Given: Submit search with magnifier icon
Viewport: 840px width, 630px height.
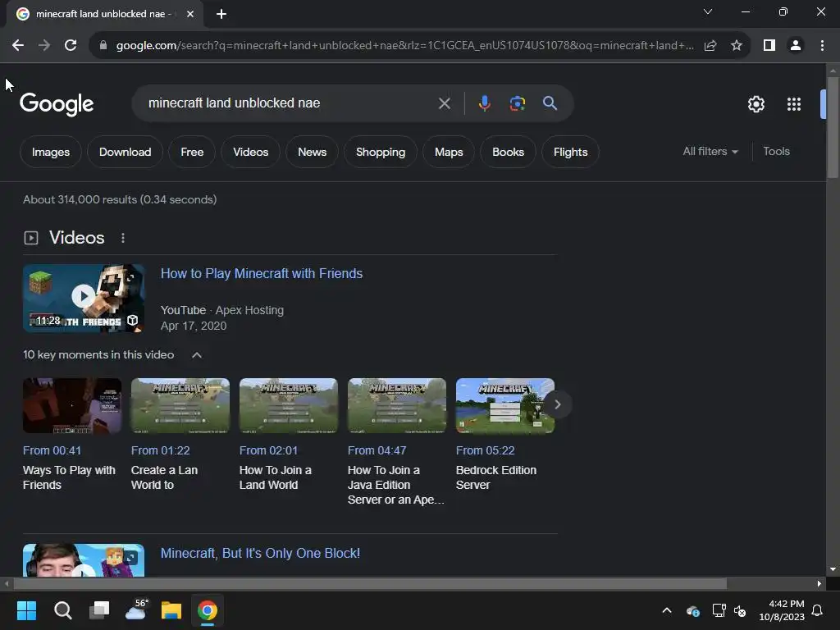Looking at the screenshot, I should coord(550,103).
